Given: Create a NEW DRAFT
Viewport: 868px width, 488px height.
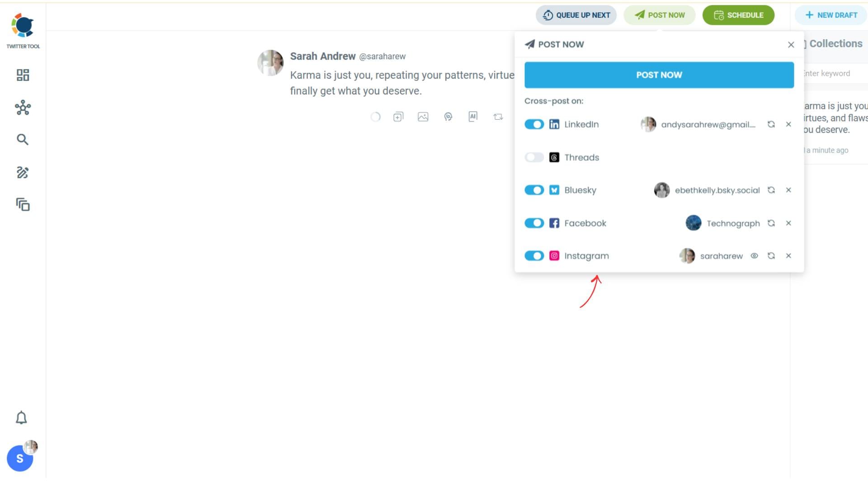Looking at the screenshot, I should tap(831, 15).
